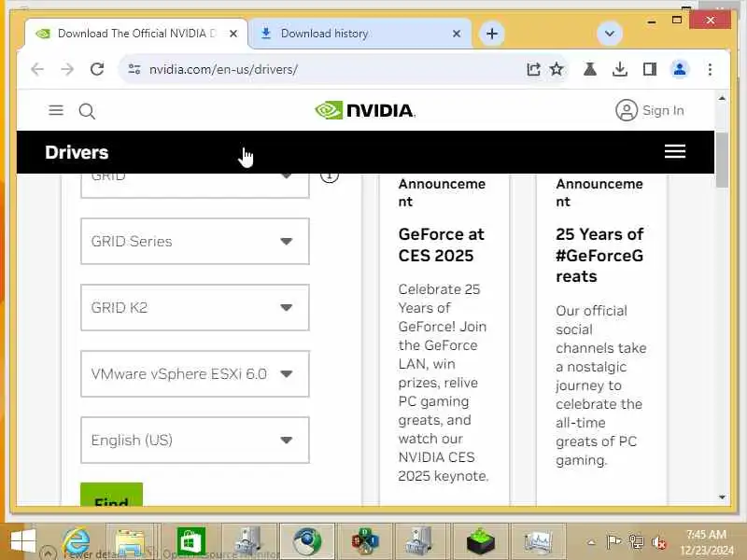Click the share page icon in address bar
Viewport: 747px width, 560px height.
click(533, 69)
